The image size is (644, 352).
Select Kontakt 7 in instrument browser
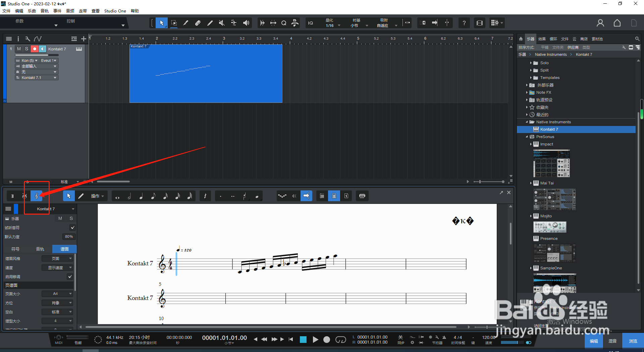coord(576,129)
